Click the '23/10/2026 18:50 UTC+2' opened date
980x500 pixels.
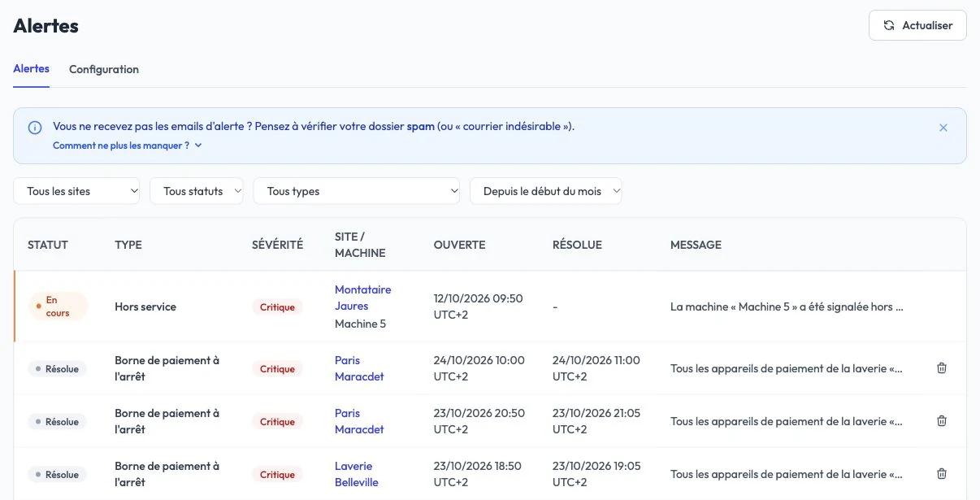[x=478, y=474]
